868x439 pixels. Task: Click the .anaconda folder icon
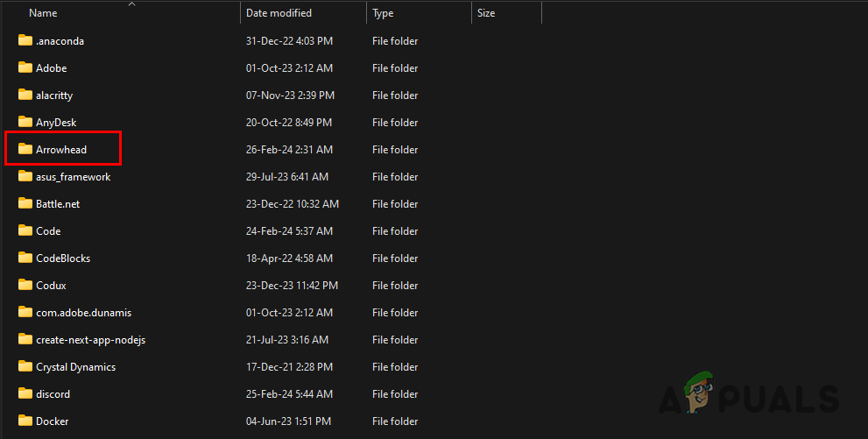pyautogui.click(x=25, y=41)
